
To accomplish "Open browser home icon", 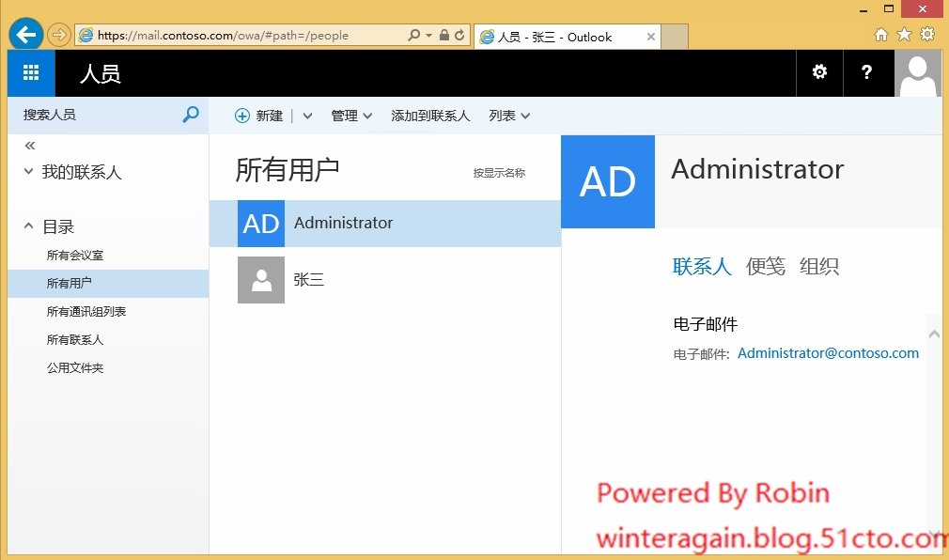I will (881, 35).
